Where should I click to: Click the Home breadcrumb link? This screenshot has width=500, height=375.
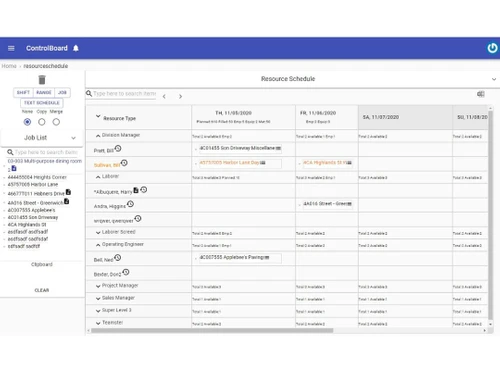(x=9, y=66)
